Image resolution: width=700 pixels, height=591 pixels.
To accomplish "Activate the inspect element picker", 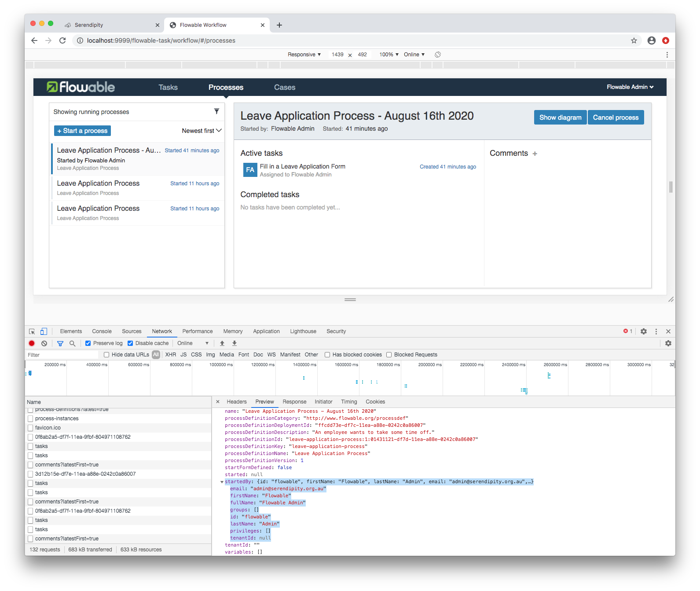I will click(x=32, y=331).
